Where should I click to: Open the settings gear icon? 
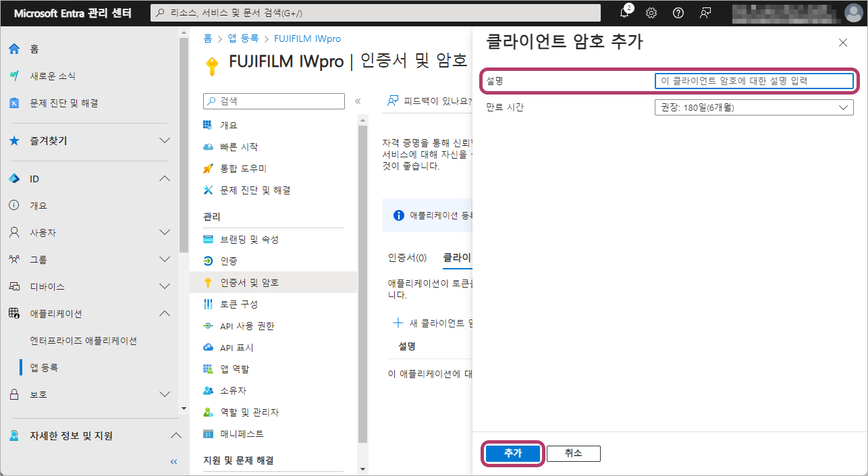tap(651, 13)
